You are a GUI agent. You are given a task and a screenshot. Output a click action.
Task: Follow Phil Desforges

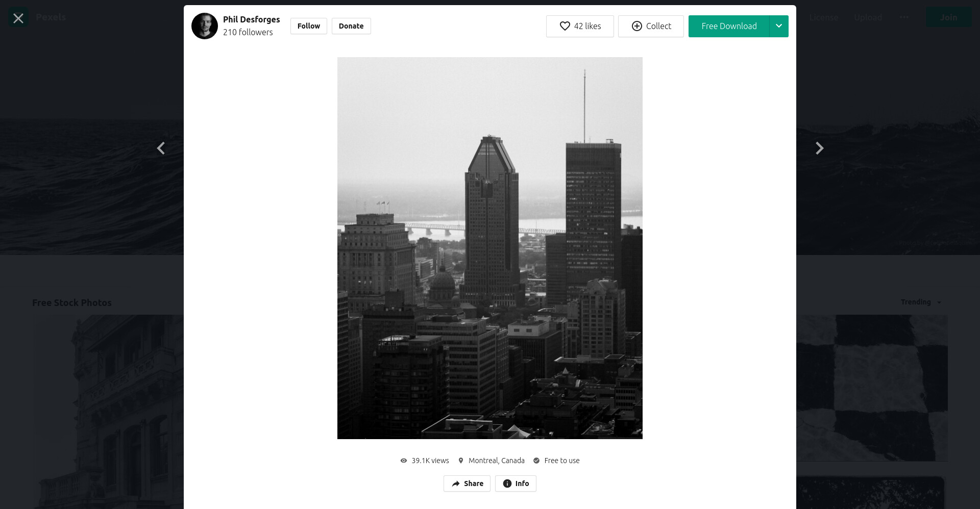(309, 26)
